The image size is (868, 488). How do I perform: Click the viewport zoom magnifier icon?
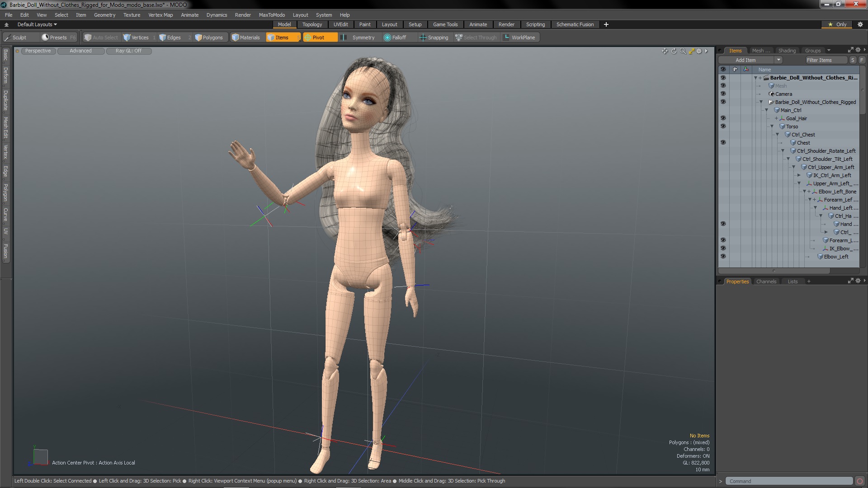(683, 51)
